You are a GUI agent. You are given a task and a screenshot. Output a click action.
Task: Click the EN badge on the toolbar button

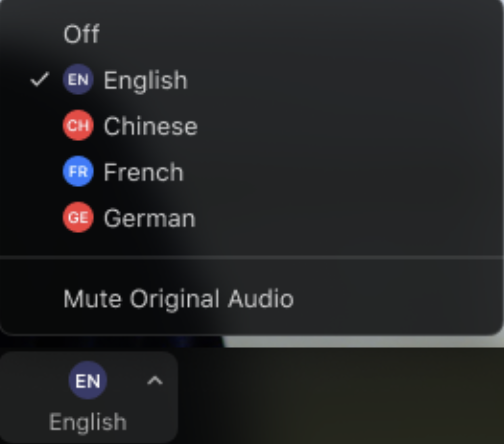point(88,380)
